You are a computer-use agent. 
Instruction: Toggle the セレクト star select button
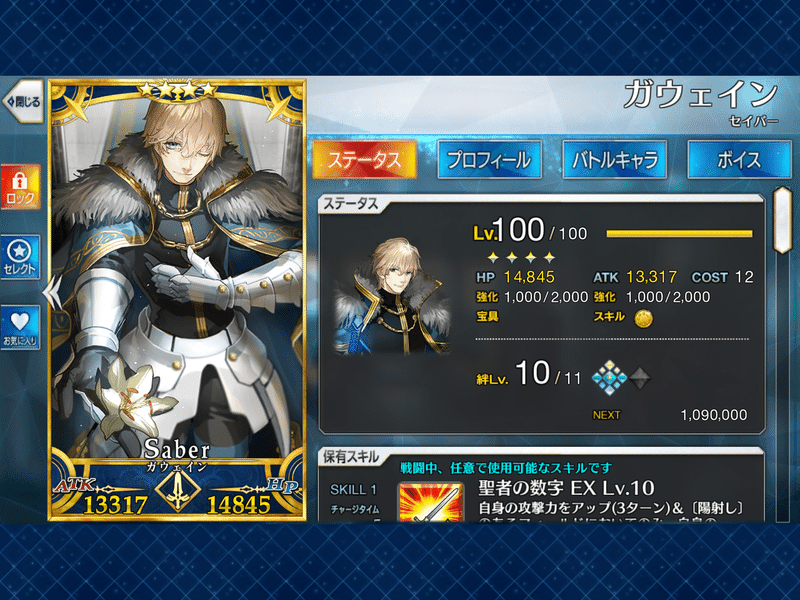[20, 257]
